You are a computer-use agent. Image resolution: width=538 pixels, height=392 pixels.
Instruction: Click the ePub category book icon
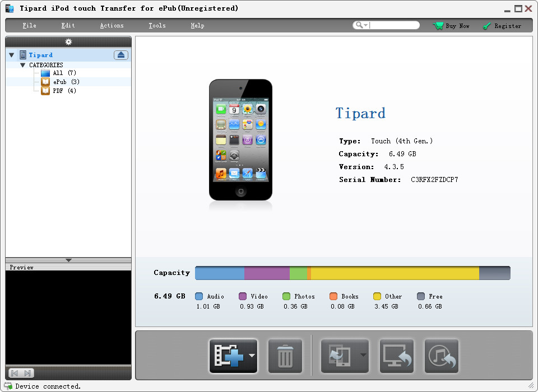(x=45, y=82)
